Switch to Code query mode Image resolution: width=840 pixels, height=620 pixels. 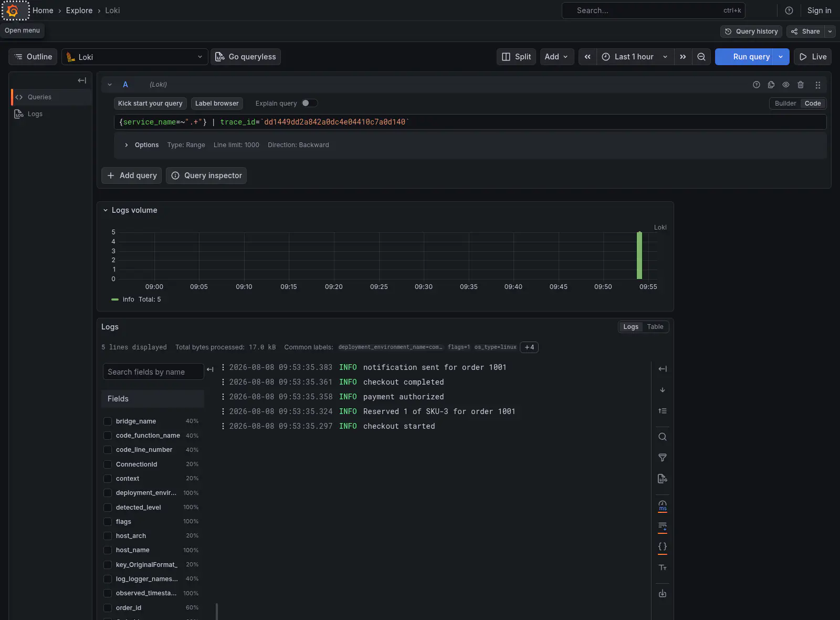[813, 104]
